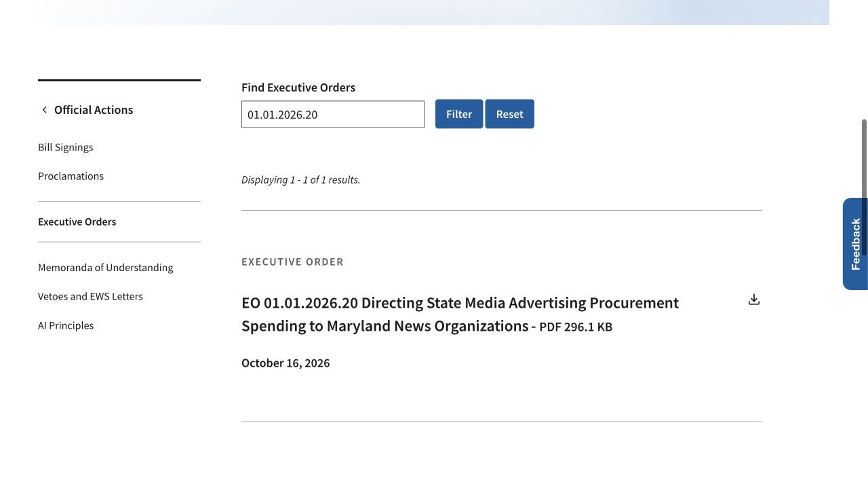Open the AI Principles page

[66, 325]
